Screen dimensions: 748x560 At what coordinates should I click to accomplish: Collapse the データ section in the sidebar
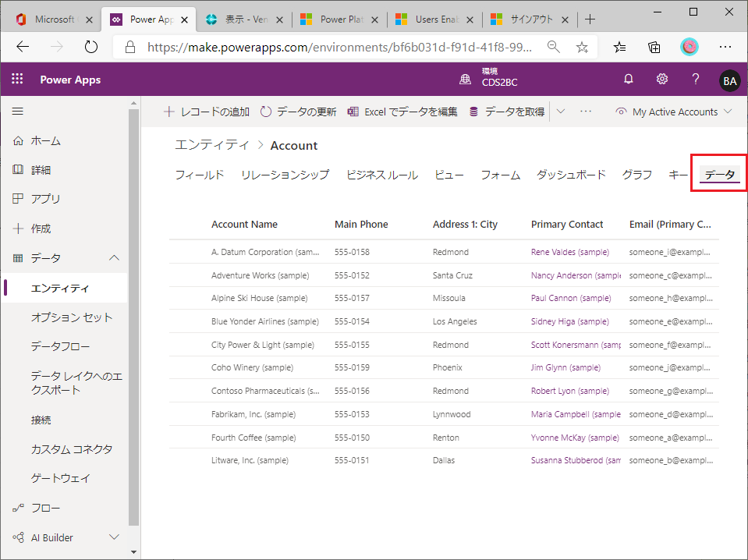coord(114,257)
